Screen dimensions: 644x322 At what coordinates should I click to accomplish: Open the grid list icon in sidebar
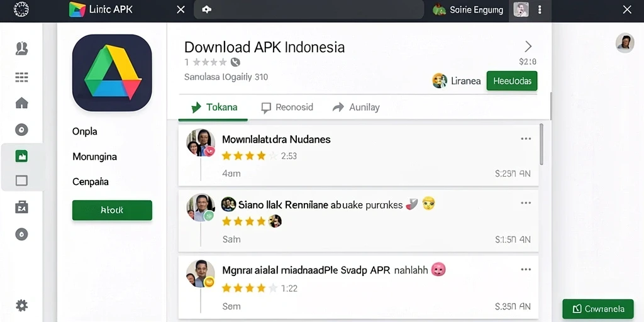pyautogui.click(x=21, y=77)
